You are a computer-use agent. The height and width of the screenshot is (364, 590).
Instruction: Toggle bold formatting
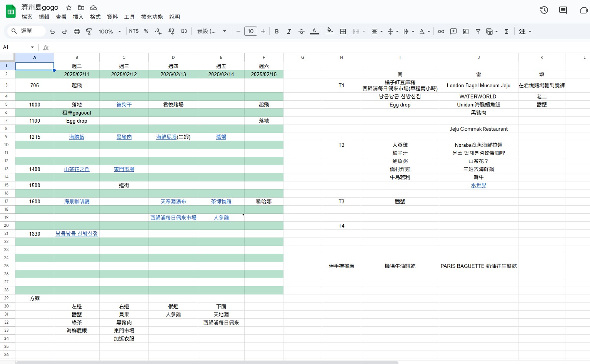[277, 32]
